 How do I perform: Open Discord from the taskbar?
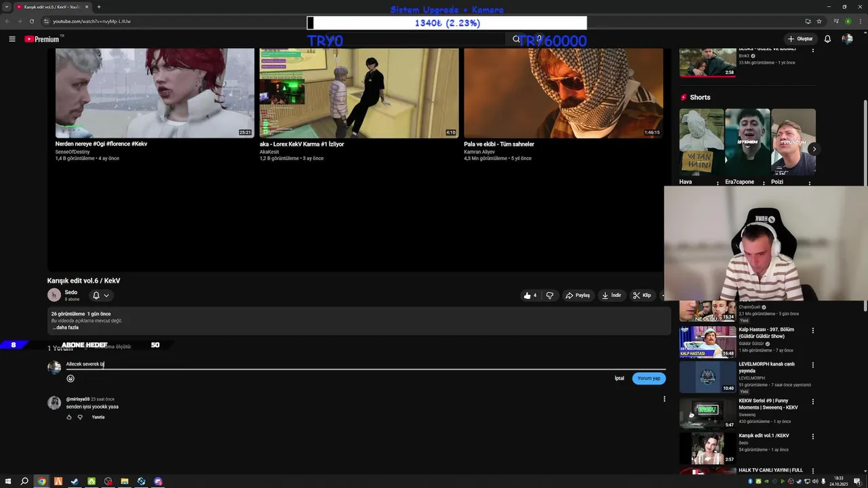158,481
